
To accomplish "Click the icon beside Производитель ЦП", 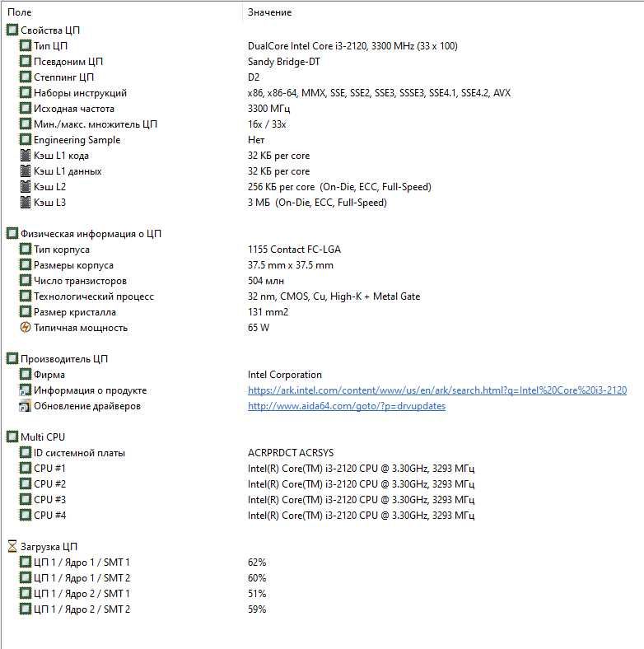I will [x=12, y=359].
